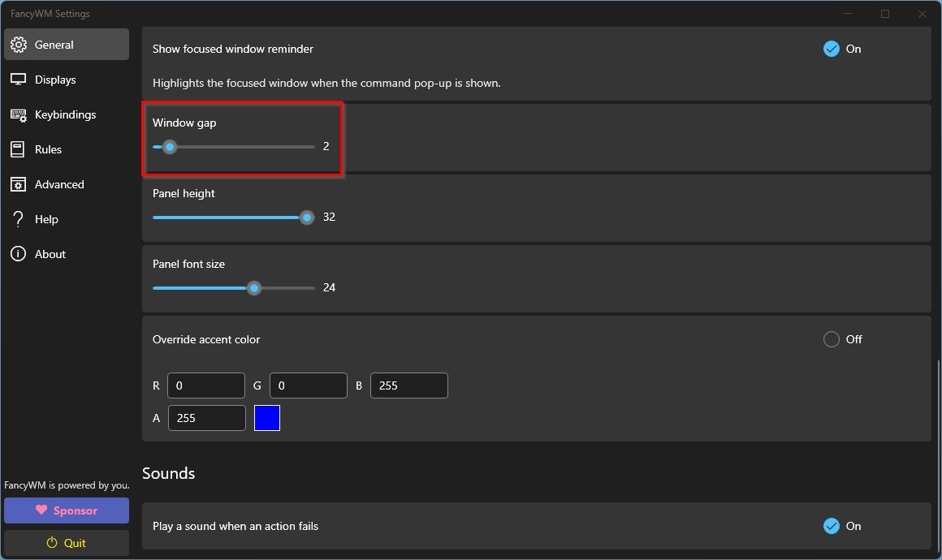Screen dimensions: 942x560
Task: Open the About info icon
Action: coord(18,253)
